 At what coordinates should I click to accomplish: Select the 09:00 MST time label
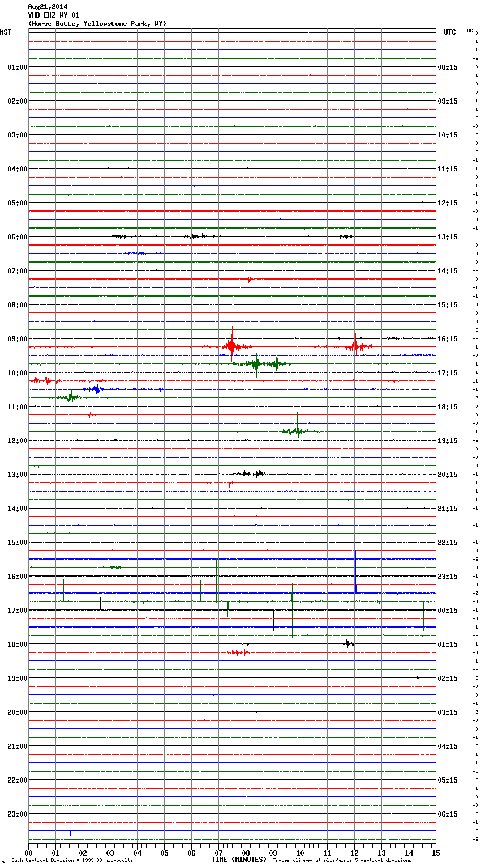18,339
